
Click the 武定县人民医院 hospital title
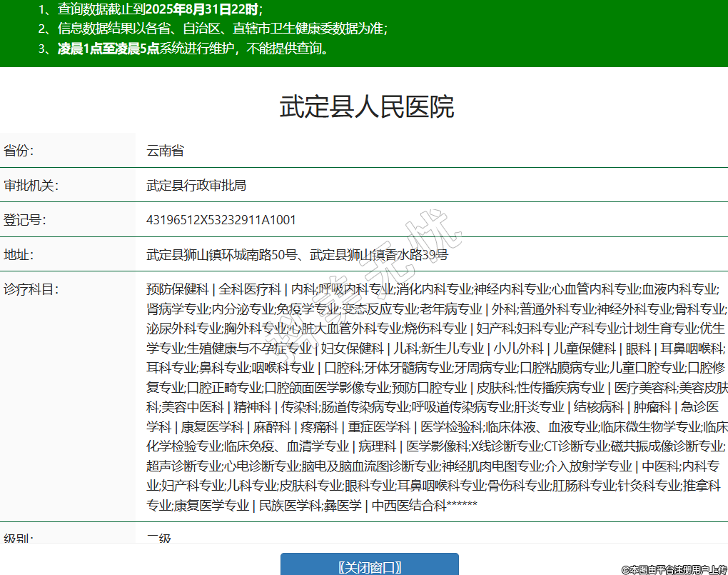pyautogui.click(x=366, y=107)
